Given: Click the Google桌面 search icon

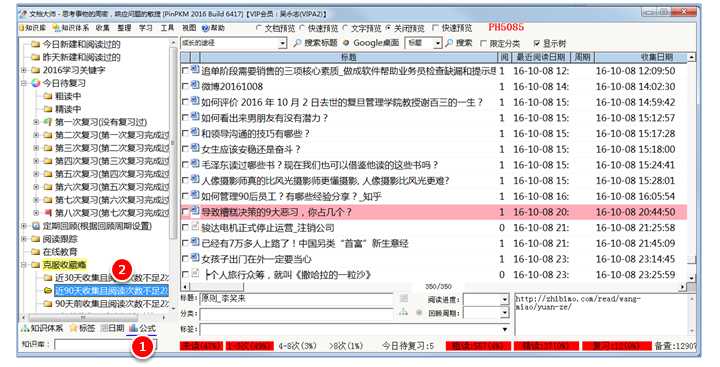Looking at the screenshot, I should [x=346, y=43].
